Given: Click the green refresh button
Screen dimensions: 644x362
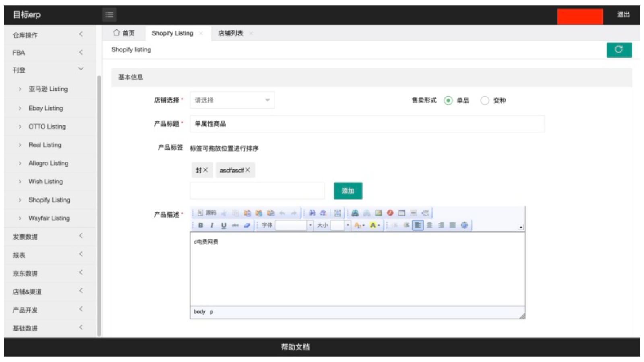Looking at the screenshot, I should 619,50.
